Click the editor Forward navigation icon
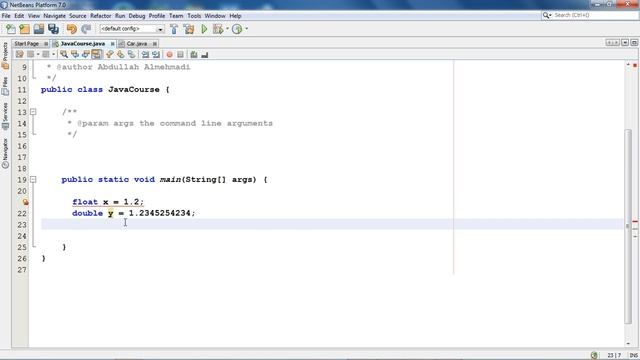640x360 pixels. pos(46,54)
